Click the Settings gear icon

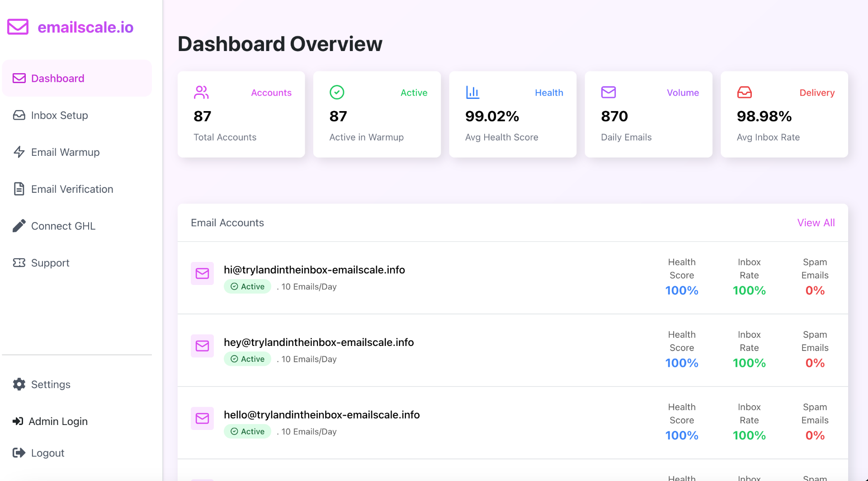click(19, 384)
